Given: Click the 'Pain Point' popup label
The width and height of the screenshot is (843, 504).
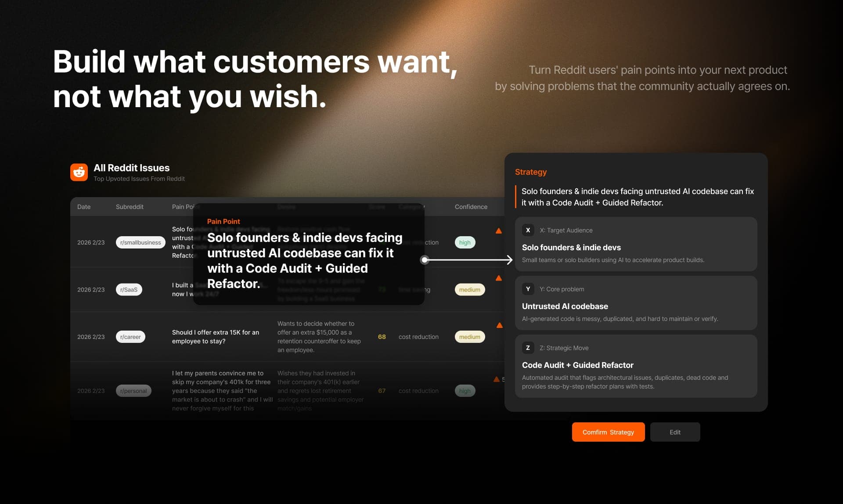Looking at the screenshot, I should (x=223, y=221).
